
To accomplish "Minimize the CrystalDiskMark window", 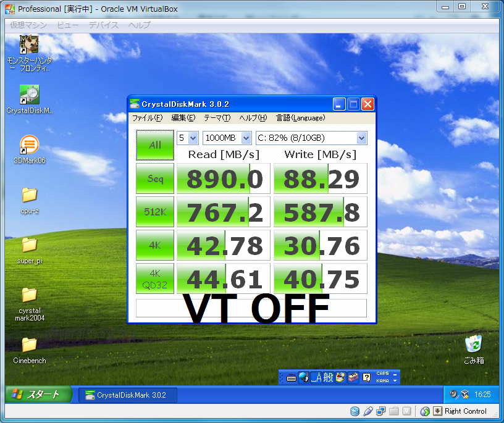I will (339, 104).
